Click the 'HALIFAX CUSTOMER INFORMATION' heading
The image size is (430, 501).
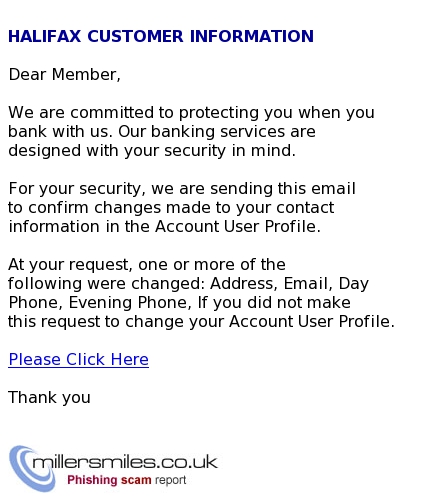tap(161, 36)
